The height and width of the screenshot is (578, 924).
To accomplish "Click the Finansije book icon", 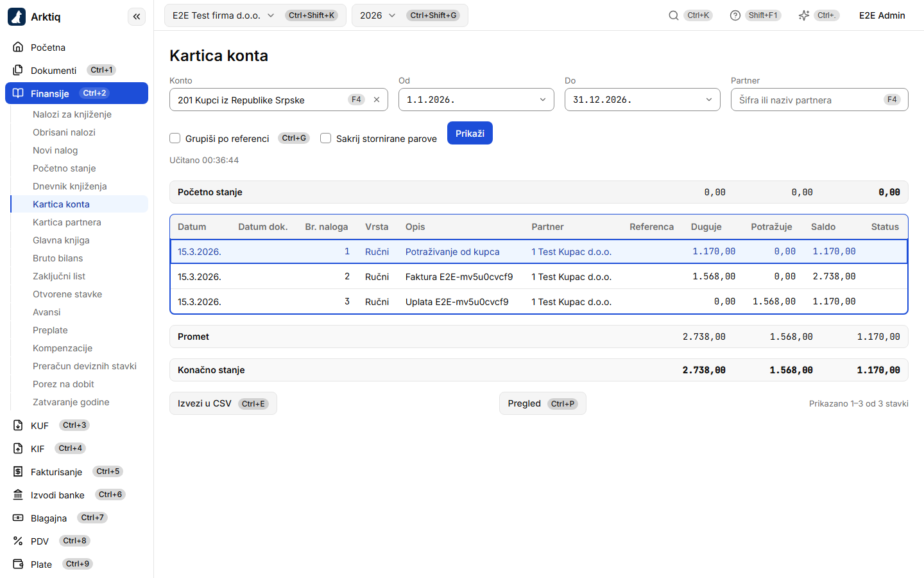I will coord(18,93).
